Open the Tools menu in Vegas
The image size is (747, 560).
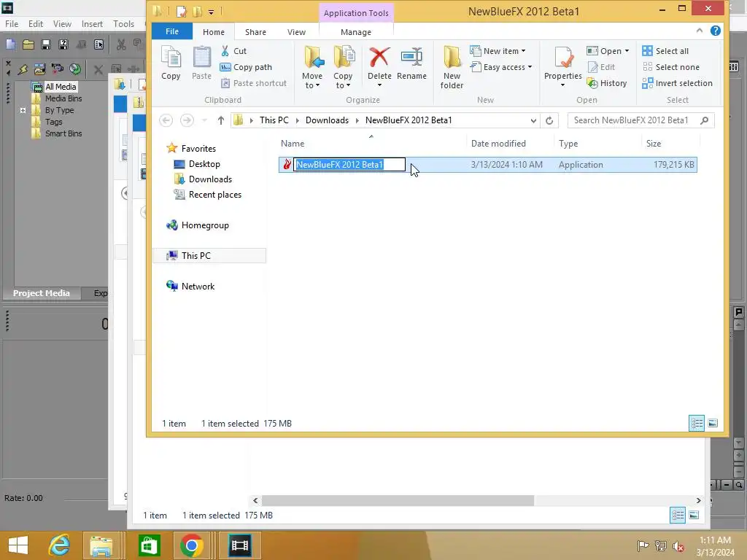[x=123, y=24]
